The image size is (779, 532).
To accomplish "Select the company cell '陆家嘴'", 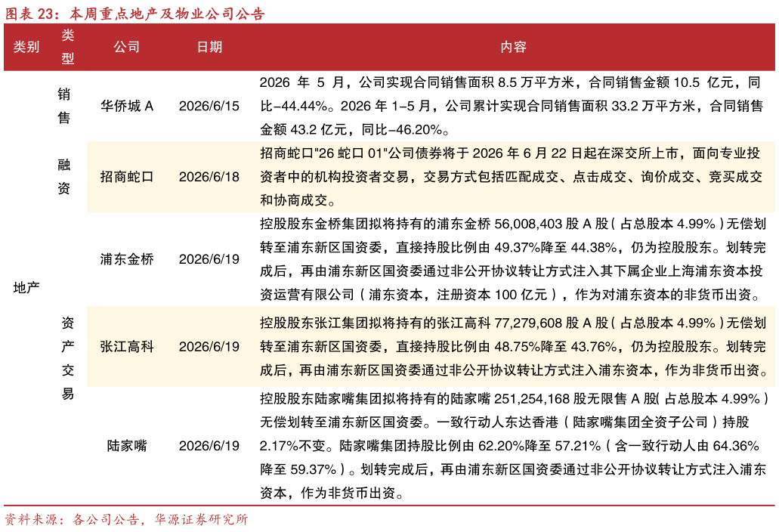I will pyautogui.click(x=127, y=446).
